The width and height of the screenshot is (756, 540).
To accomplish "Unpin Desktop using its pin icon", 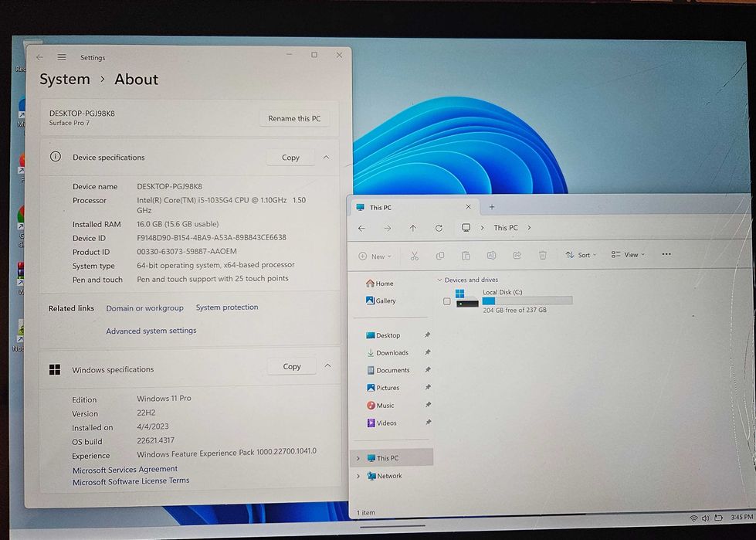I will point(427,335).
